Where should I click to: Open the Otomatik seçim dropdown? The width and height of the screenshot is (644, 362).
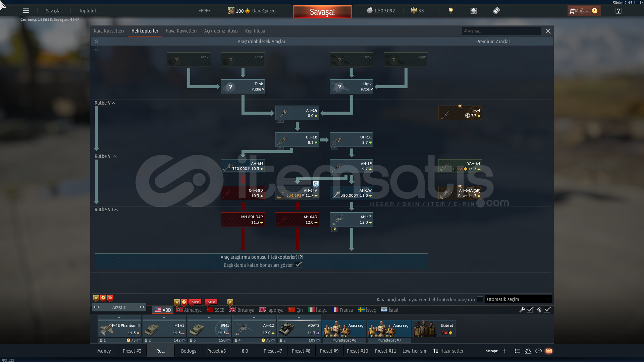point(519,299)
